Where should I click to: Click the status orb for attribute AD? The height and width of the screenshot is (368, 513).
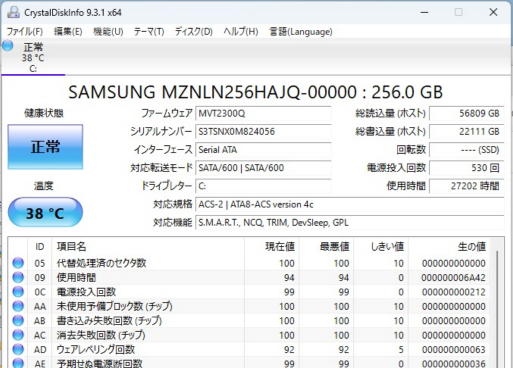pos(18,349)
